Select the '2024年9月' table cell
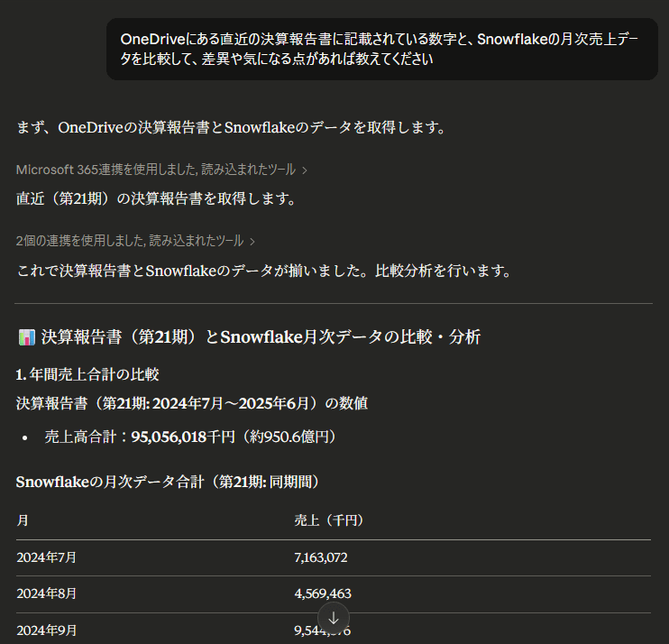 46,630
